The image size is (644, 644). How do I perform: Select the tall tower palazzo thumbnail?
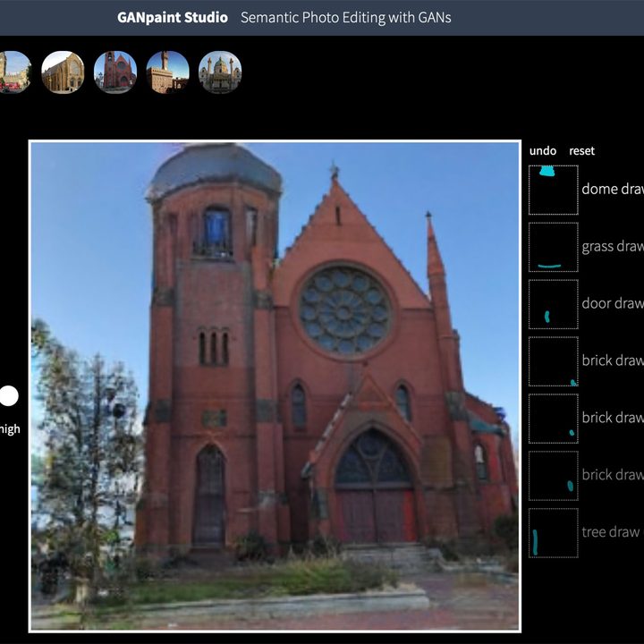167,72
